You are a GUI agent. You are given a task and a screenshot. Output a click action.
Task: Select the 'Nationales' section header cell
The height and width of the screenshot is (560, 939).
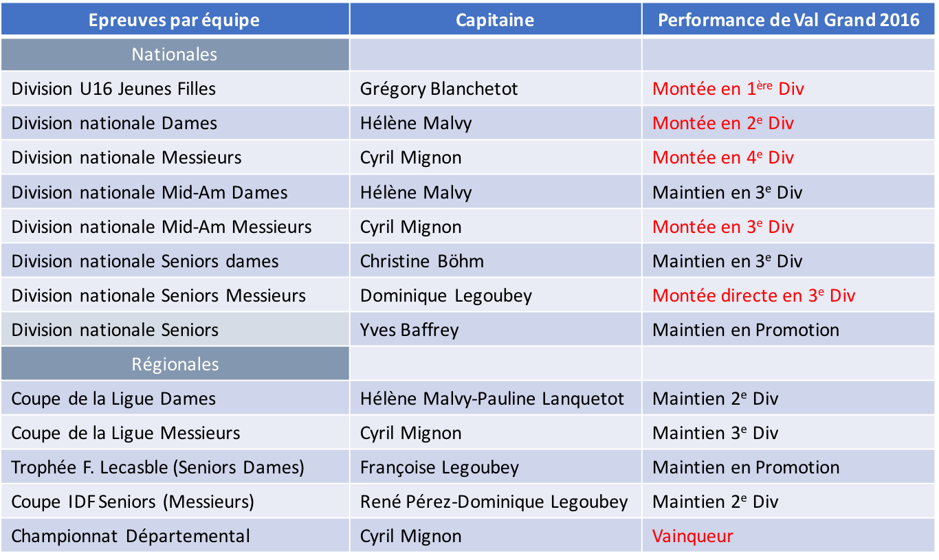click(175, 54)
